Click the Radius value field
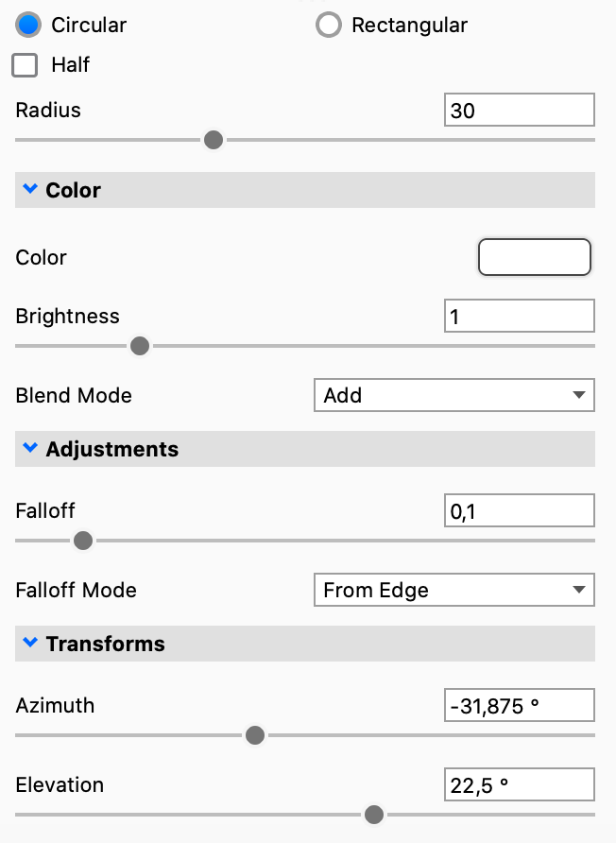The height and width of the screenshot is (843, 616). pos(519,110)
